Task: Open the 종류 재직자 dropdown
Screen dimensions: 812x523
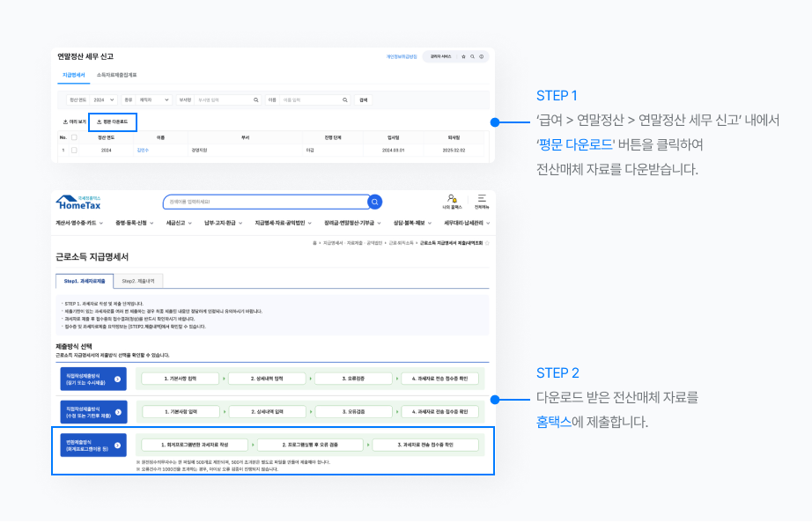Action: [153, 99]
